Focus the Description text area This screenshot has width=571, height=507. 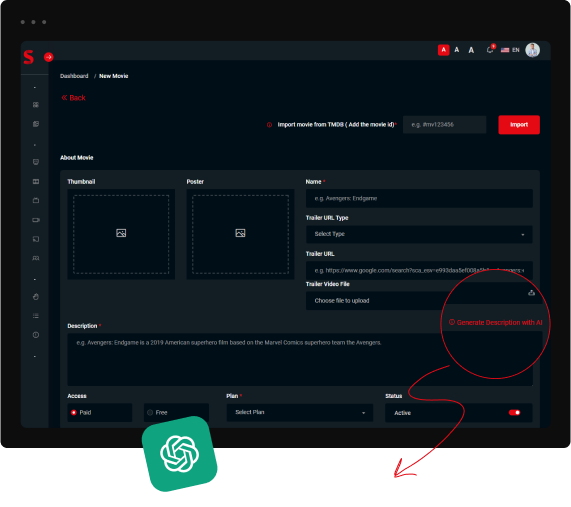pyautogui.click(x=300, y=359)
